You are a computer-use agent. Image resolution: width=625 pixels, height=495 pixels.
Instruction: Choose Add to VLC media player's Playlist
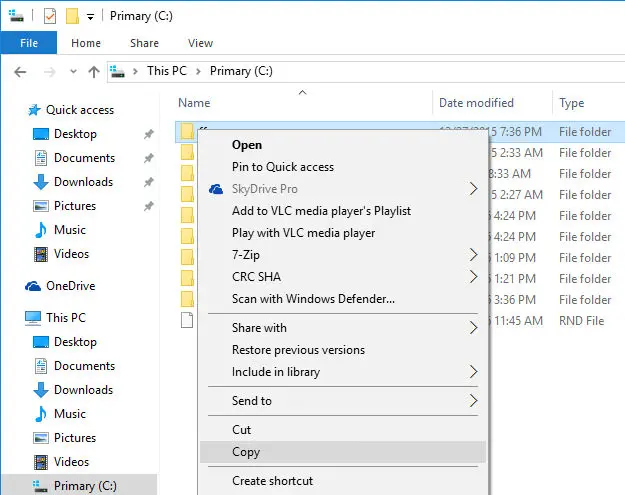click(x=342, y=210)
